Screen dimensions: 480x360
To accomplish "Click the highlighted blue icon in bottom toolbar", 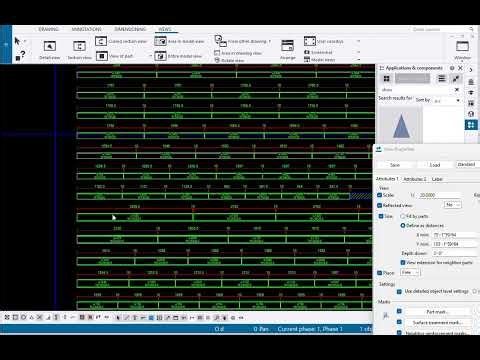I will pyautogui.click(x=151, y=318).
